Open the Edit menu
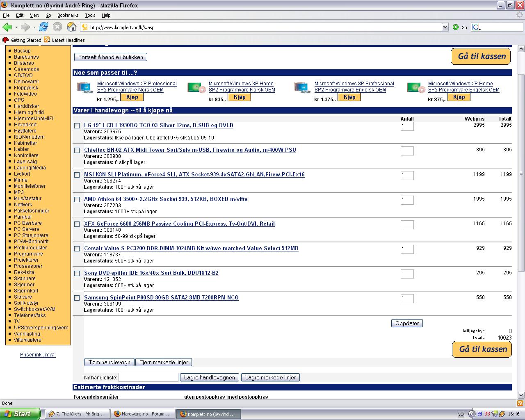Image resolution: width=525 pixels, height=420 pixels. (x=20, y=15)
